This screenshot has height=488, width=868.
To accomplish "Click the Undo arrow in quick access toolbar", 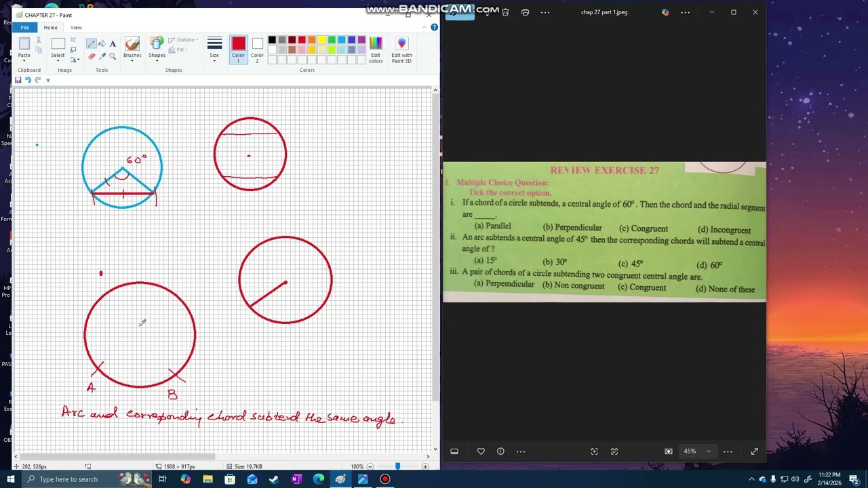I will tap(28, 80).
